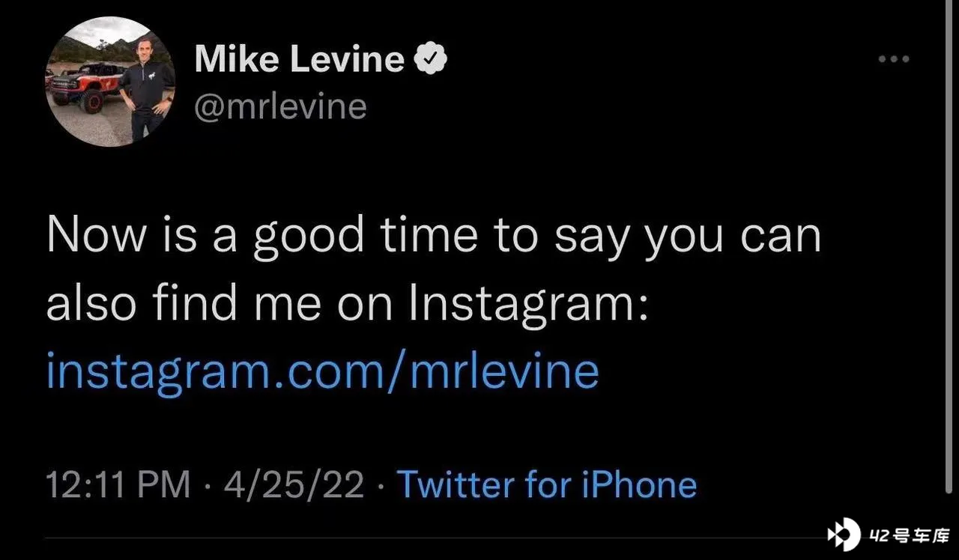Open Mike Levine's profile avatar photo
This screenshot has width=959, height=560.
pyautogui.click(x=111, y=82)
